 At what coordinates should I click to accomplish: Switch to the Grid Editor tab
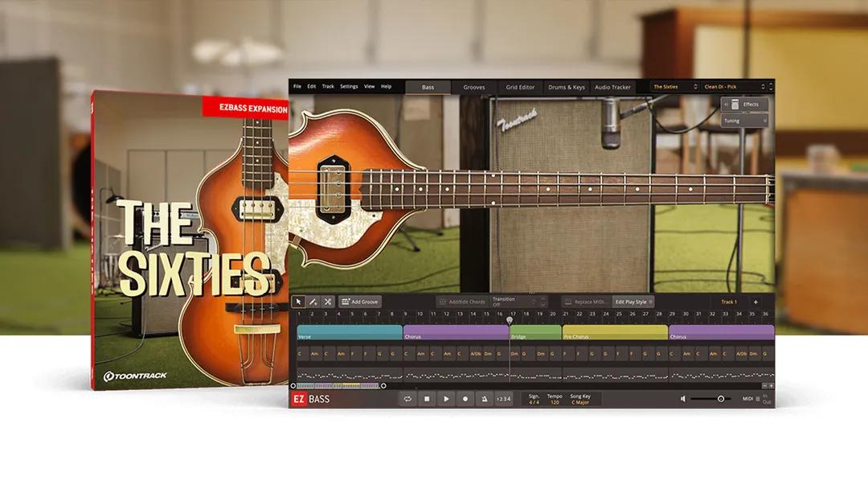click(x=520, y=87)
